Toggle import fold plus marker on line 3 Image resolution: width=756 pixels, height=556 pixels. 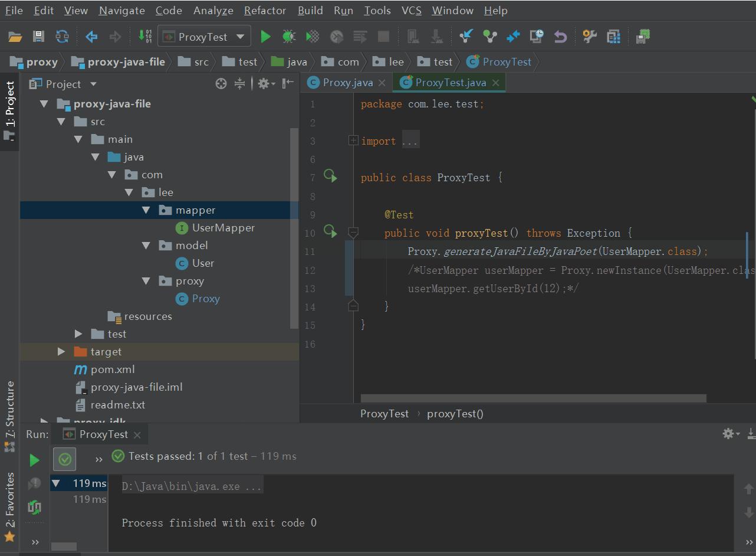coord(353,140)
